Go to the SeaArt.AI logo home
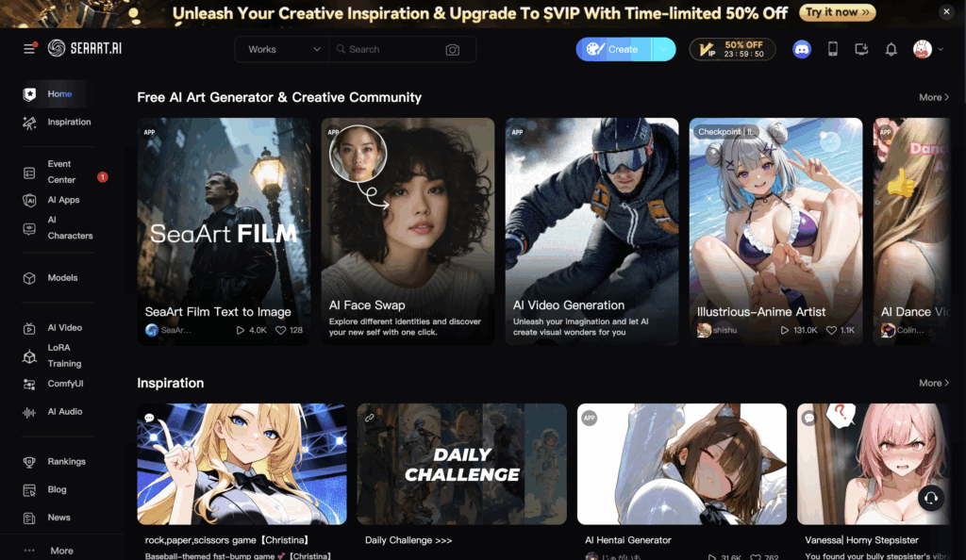966x560 pixels. [84, 48]
